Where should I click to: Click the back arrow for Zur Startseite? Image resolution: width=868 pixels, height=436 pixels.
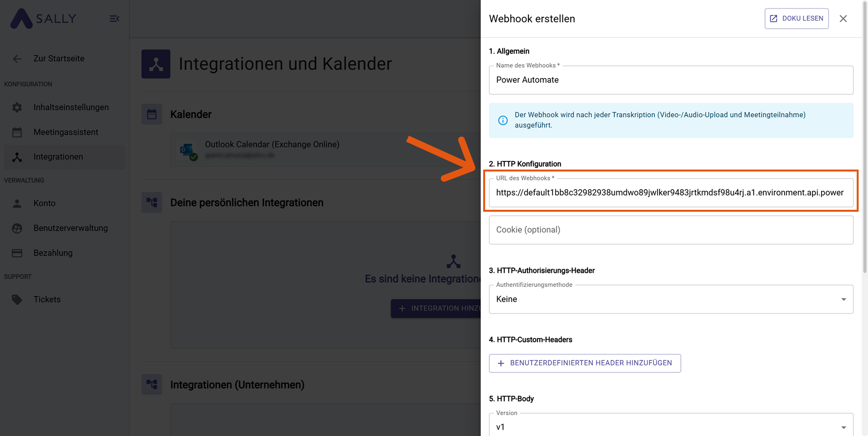pos(17,59)
